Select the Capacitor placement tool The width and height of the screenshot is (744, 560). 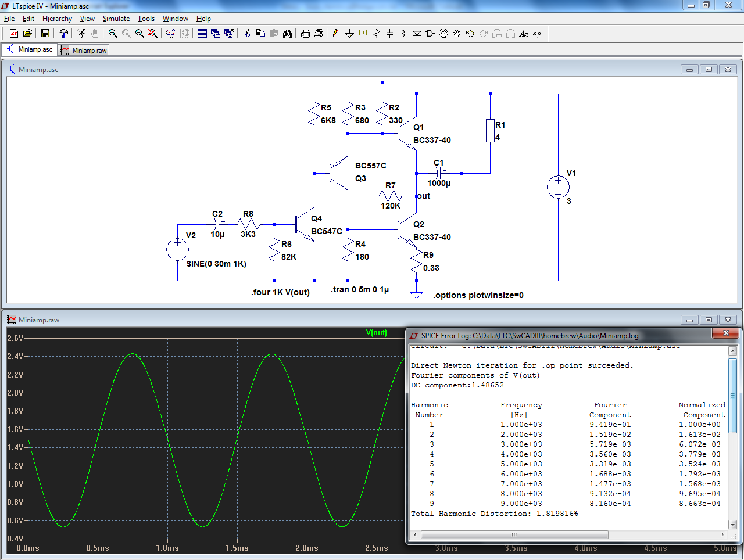390,34
